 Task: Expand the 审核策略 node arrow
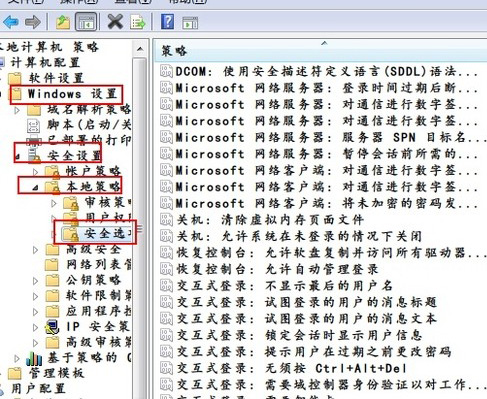point(54,203)
